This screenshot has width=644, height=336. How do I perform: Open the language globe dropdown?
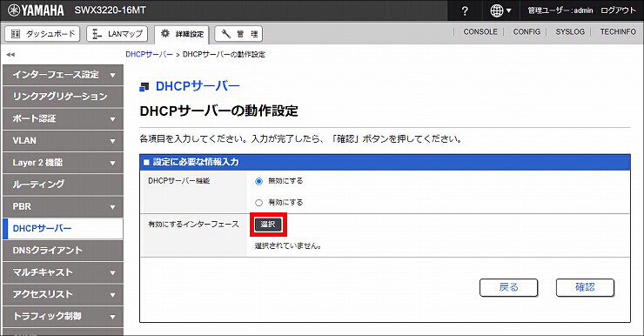(500, 10)
